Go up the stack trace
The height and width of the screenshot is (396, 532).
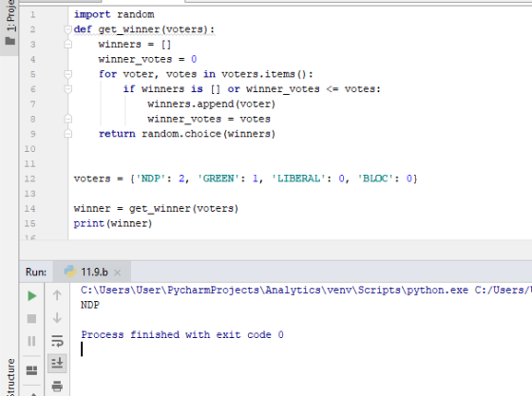tap(57, 295)
